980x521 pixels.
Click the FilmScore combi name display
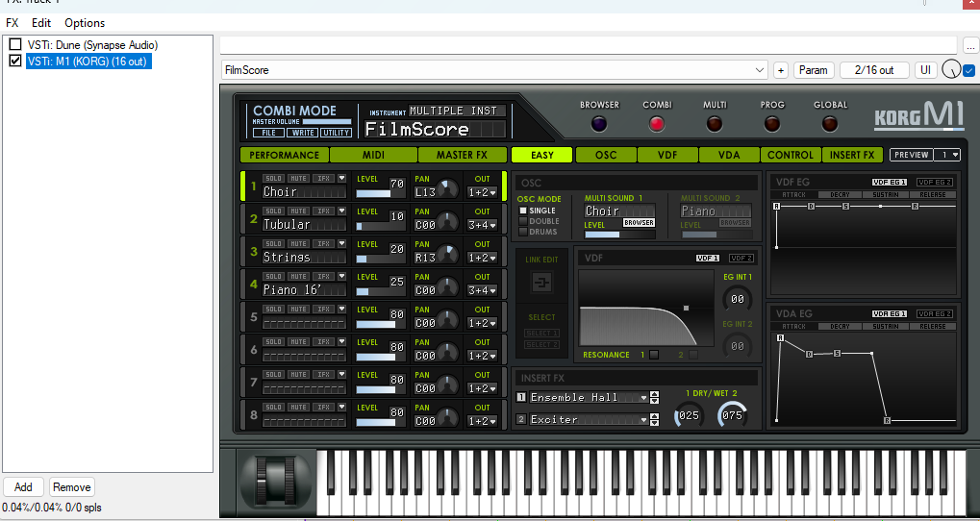[435, 130]
